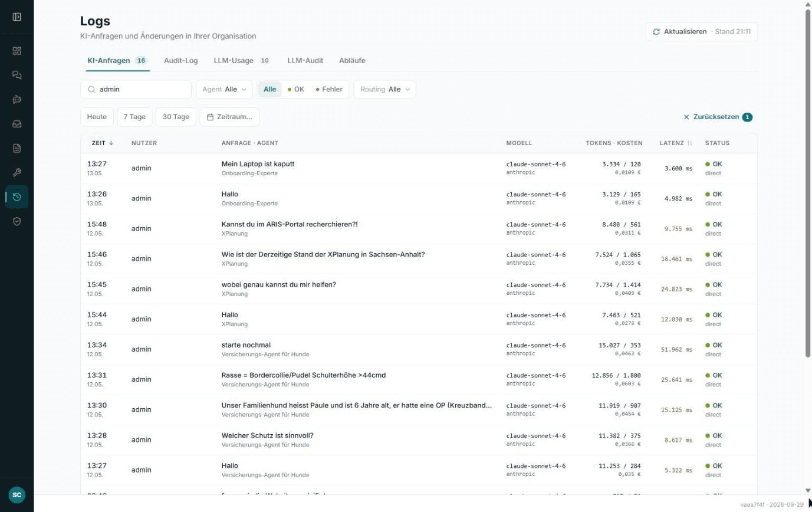This screenshot has width=812, height=512.
Task: Switch to the KI-Anfragen tab
Action: click(x=117, y=61)
